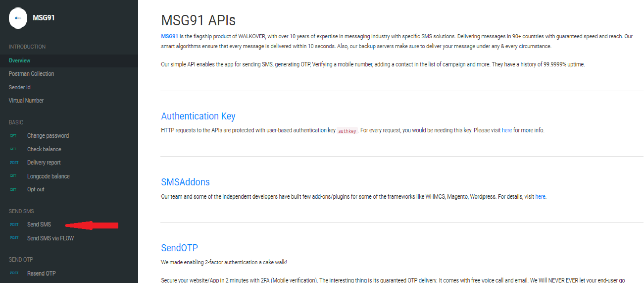Select Longcode balance endpoint
The image size is (644, 283).
[x=48, y=176]
